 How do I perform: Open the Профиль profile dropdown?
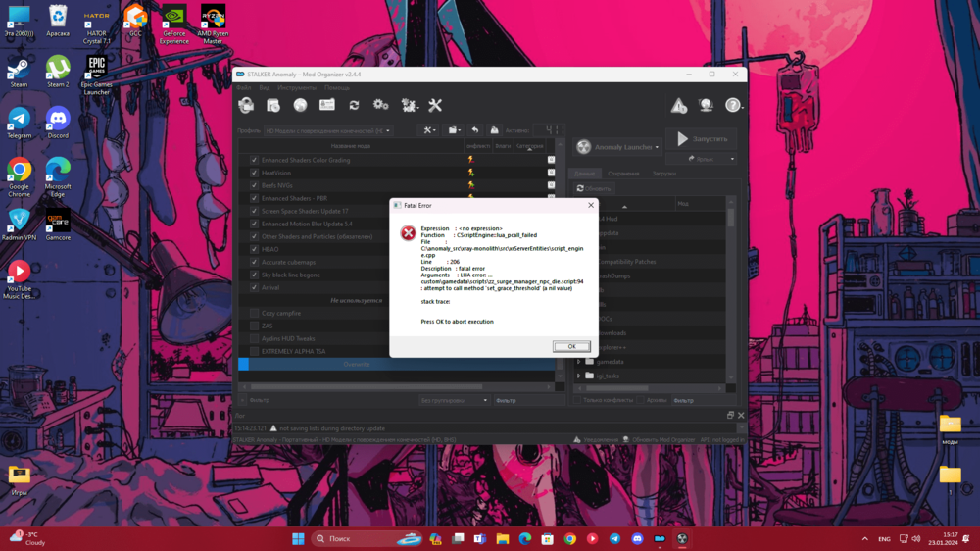(327, 130)
